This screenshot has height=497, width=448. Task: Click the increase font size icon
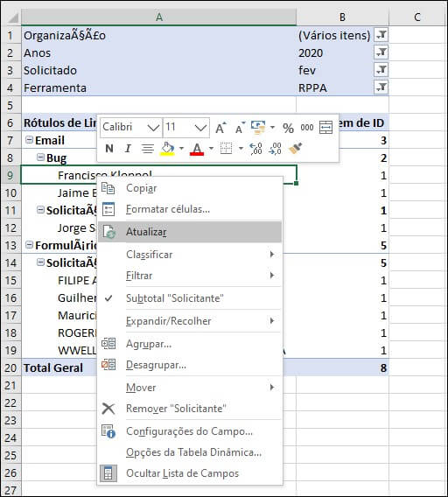click(x=220, y=128)
